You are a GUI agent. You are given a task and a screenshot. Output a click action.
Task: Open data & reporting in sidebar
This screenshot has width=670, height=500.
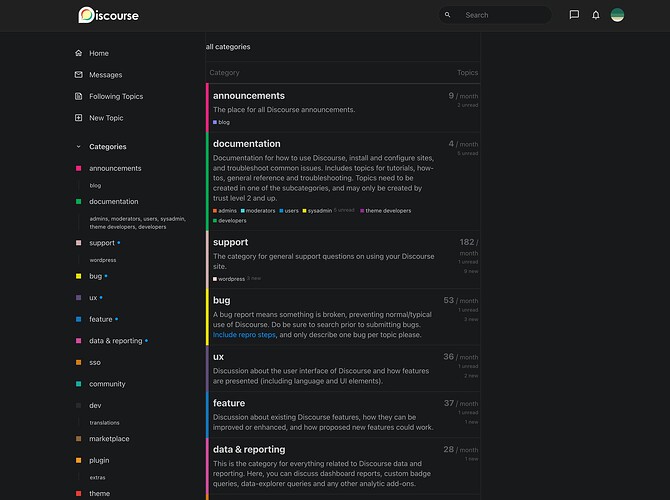tap(115, 341)
